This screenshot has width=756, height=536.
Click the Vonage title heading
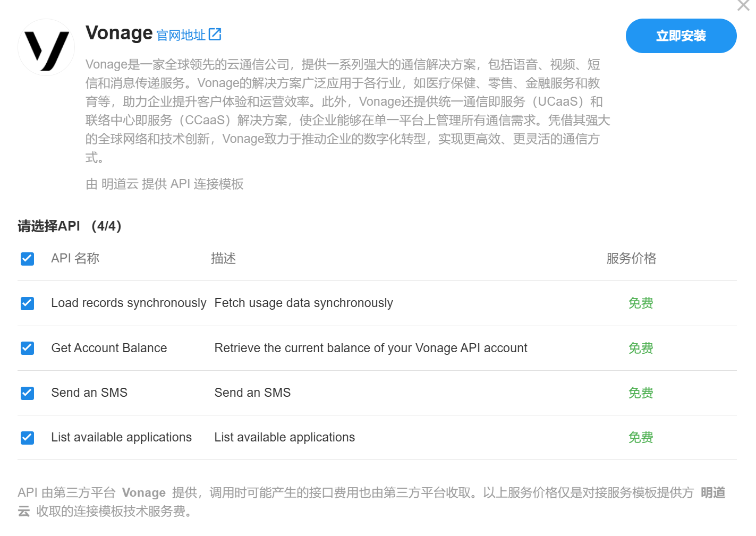(x=119, y=33)
